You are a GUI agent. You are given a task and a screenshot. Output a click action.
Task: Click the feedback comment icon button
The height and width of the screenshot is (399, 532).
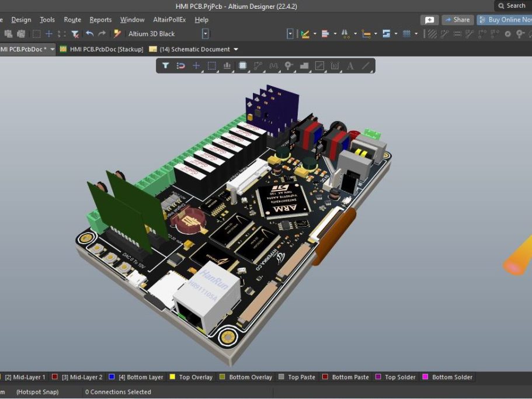tap(430, 20)
